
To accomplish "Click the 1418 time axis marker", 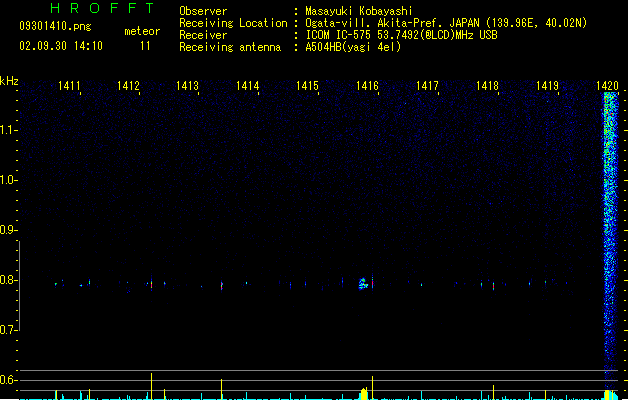I will click(x=487, y=86).
